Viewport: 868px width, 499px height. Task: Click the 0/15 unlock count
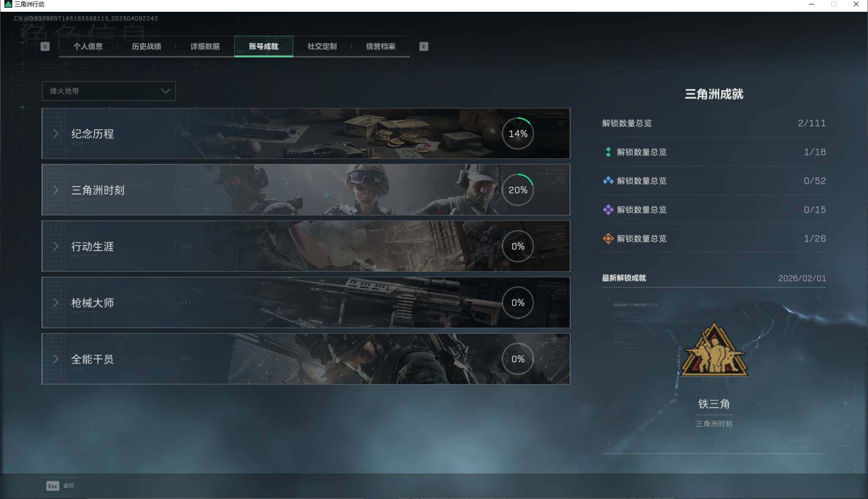[815, 210]
